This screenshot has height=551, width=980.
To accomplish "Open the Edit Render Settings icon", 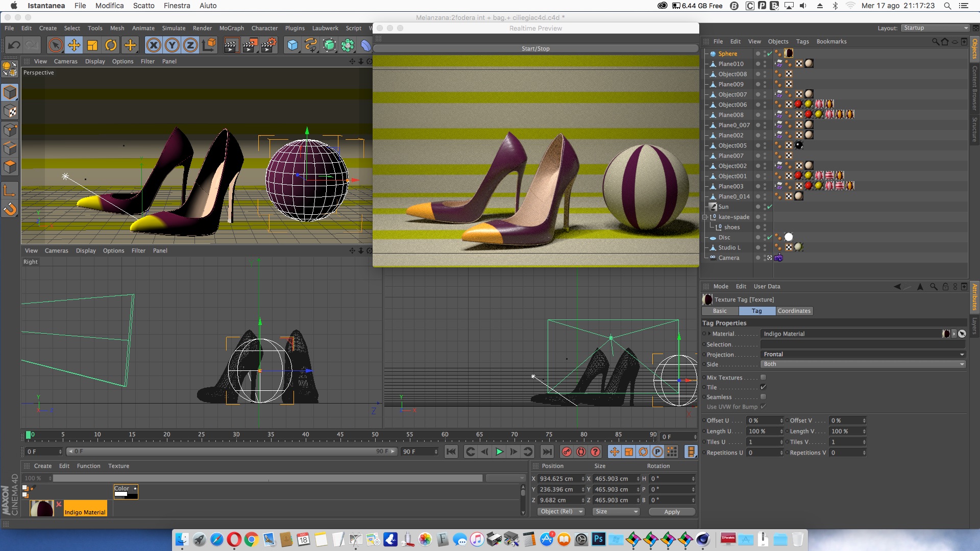I will click(268, 45).
